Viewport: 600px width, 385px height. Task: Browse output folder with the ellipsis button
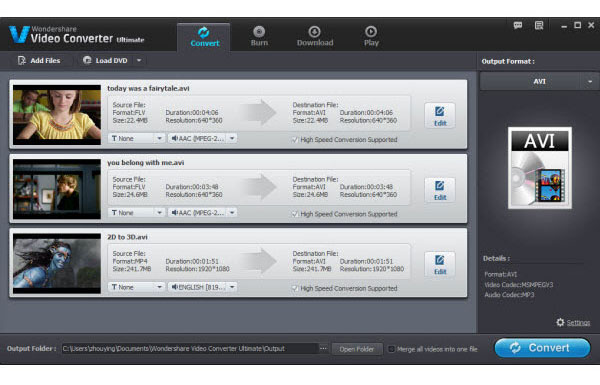pyautogui.click(x=323, y=349)
